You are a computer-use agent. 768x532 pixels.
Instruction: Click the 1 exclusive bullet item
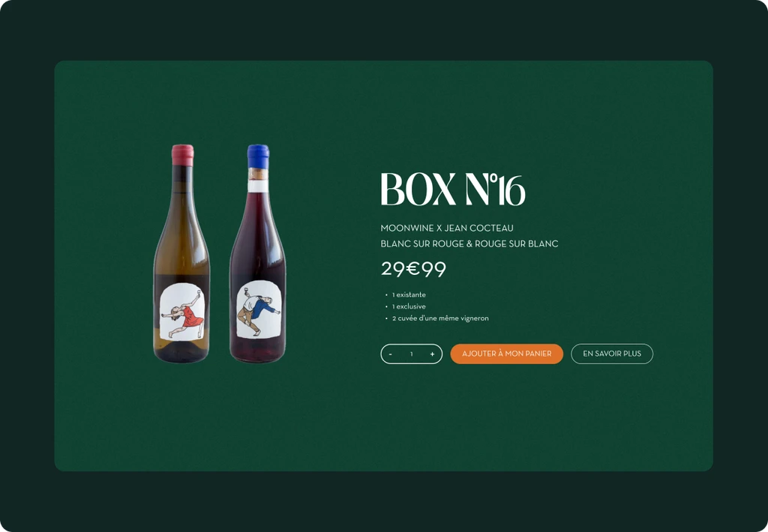click(x=409, y=306)
